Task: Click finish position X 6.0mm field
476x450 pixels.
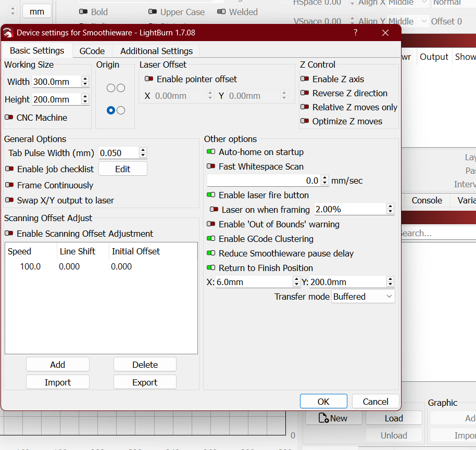Action: coord(254,282)
